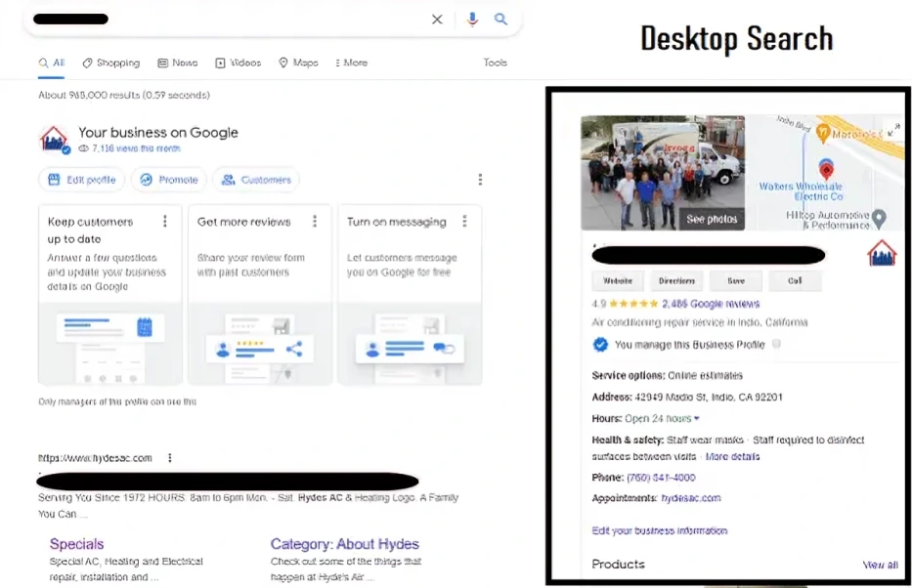Open the Turn on messaging card menu
This screenshot has width=912, height=588.
[x=464, y=222]
